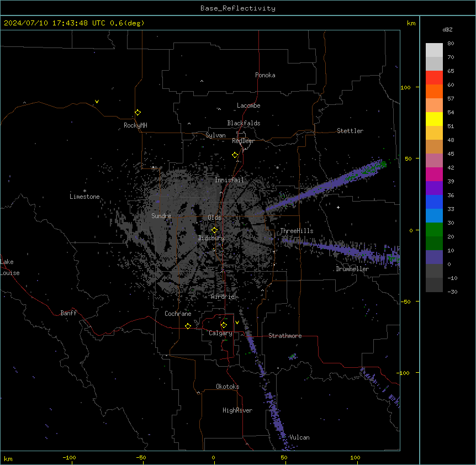The height and width of the screenshot is (465, 476).
Task: Click the yellow station marker between Olds and Didsbury
Action: [x=215, y=230]
